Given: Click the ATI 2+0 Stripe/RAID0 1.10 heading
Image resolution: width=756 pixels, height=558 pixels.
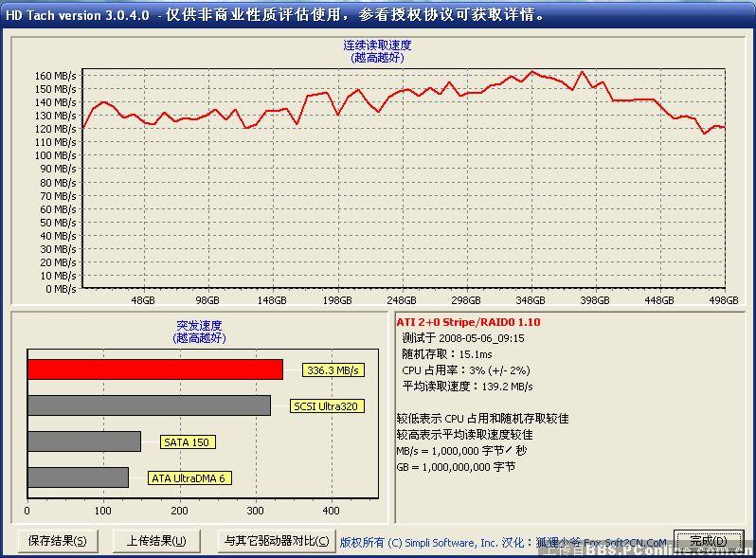Looking at the screenshot, I should (468, 322).
